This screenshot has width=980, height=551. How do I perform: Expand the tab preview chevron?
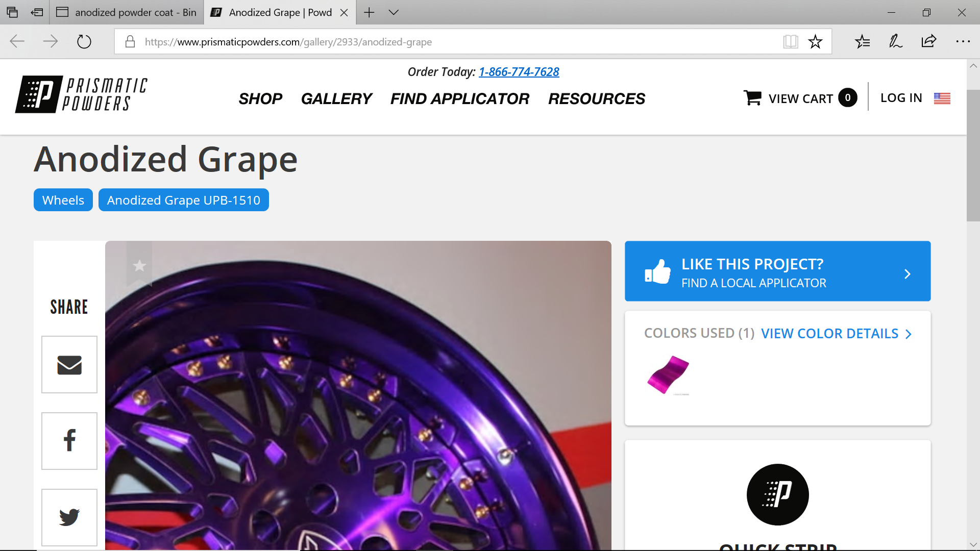(x=394, y=12)
